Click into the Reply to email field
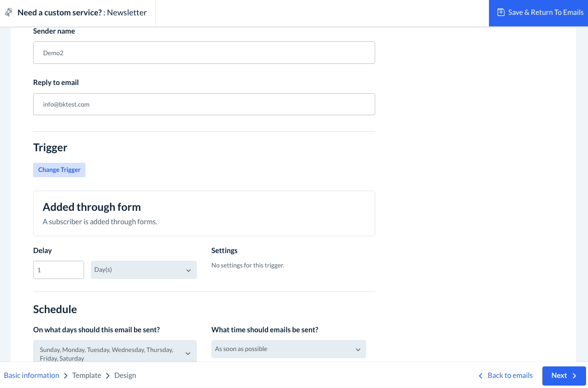The width and height of the screenshot is (588, 388). pyautogui.click(x=204, y=104)
